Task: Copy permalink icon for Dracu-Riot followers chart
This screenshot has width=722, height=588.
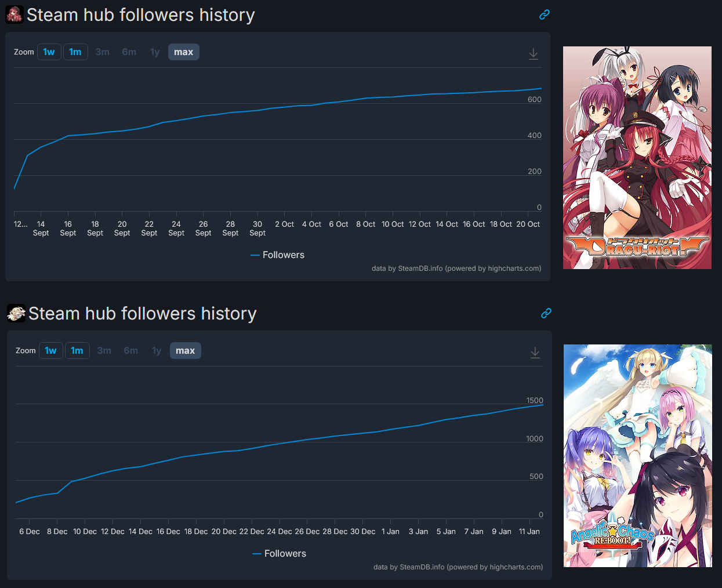Action: point(544,14)
